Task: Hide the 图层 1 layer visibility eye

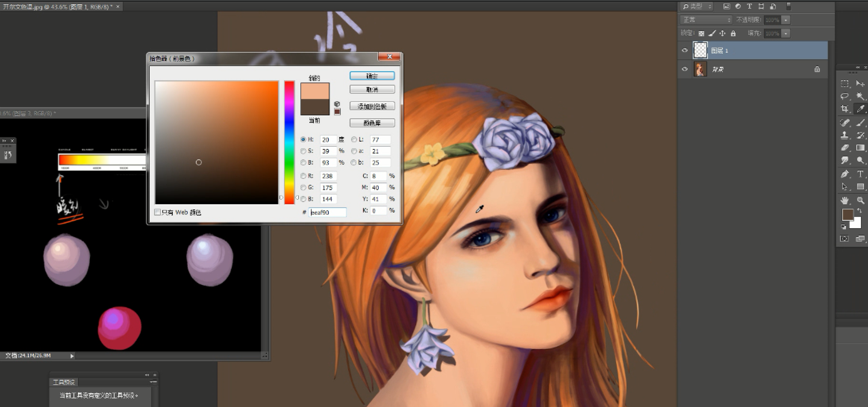Action: pyautogui.click(x=685, y=50)
